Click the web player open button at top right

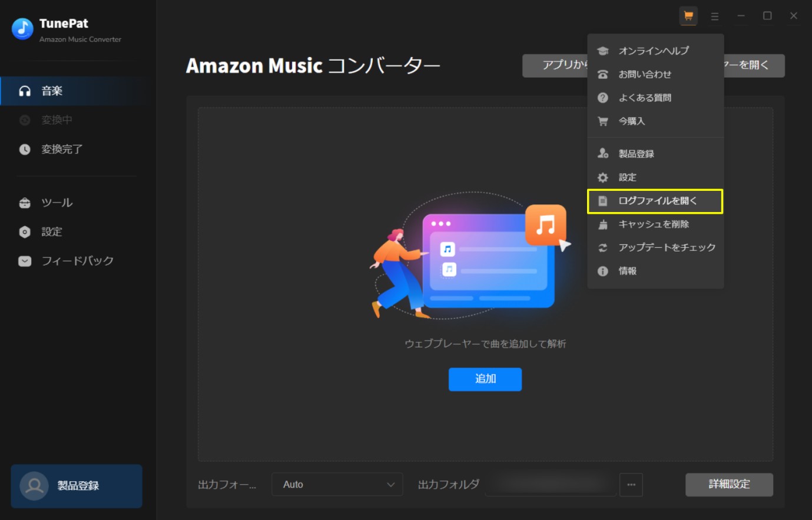(x=754, y=65)
